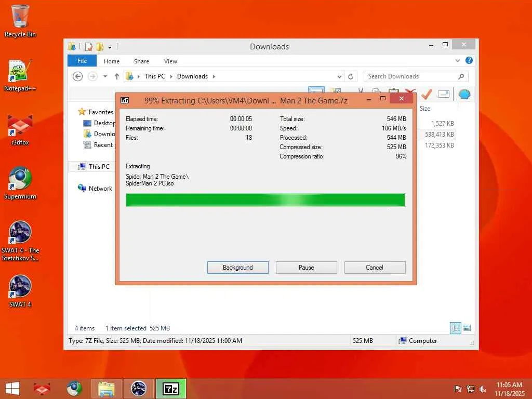Click the folder icon in address bar

point(129,76)
